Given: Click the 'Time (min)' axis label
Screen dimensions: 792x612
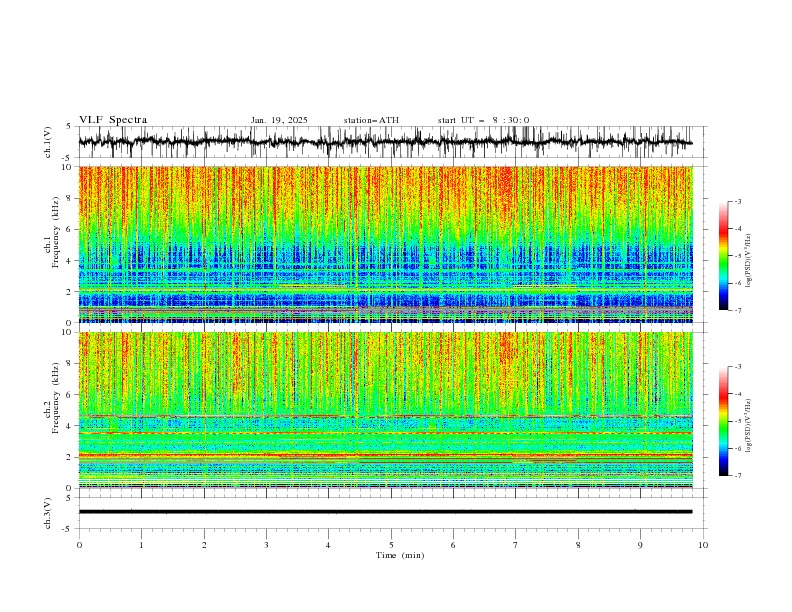Looking at the screenshot, I should point(400,555).
